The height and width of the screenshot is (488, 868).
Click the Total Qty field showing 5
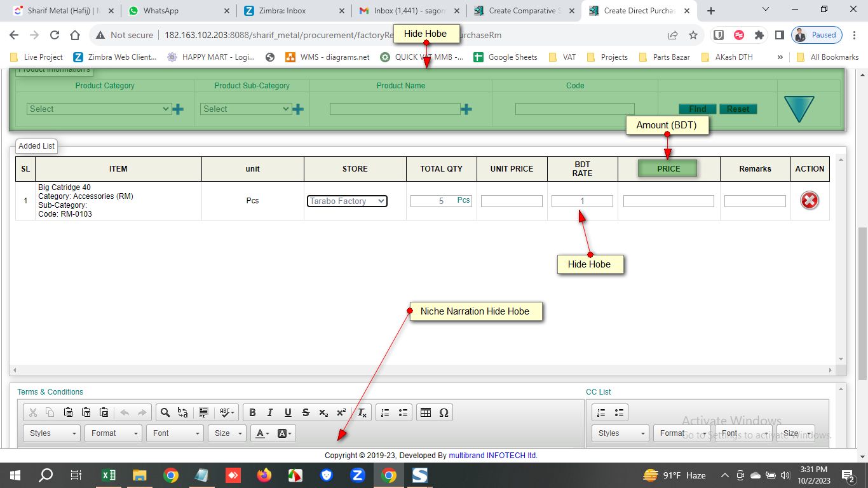tap(441, 201)
